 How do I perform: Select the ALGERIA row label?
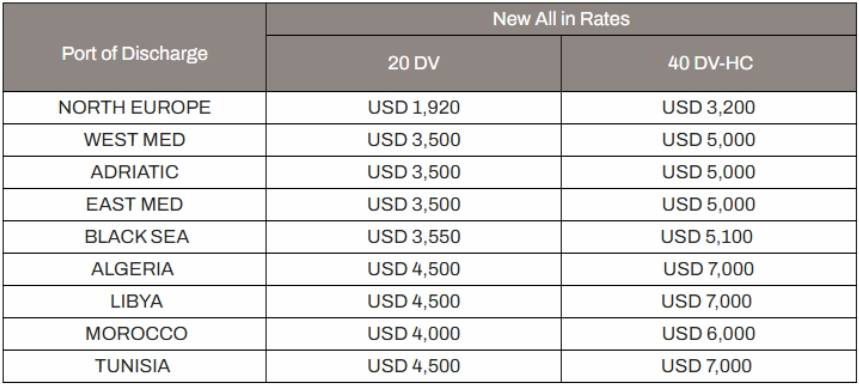click(134, 269)
